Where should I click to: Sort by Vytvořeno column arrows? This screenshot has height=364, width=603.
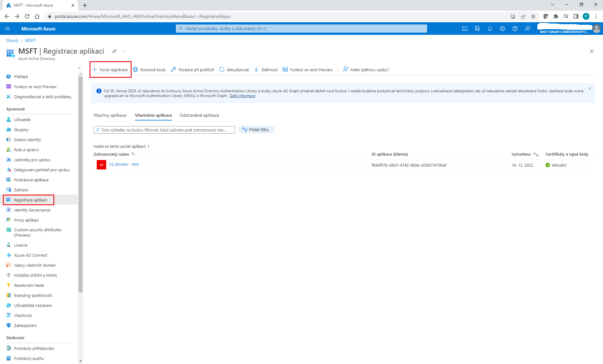tap(536, 154)
